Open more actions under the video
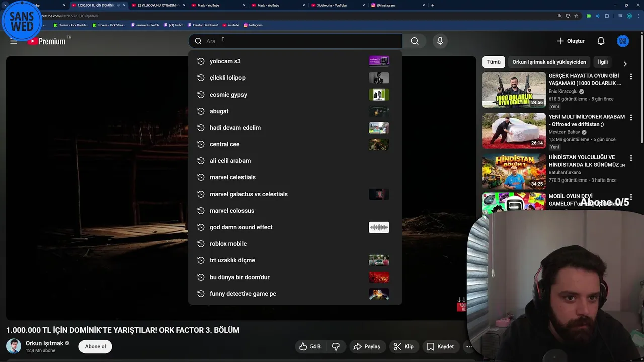This screenshot has height=362, width=644. tap(469, 346)
